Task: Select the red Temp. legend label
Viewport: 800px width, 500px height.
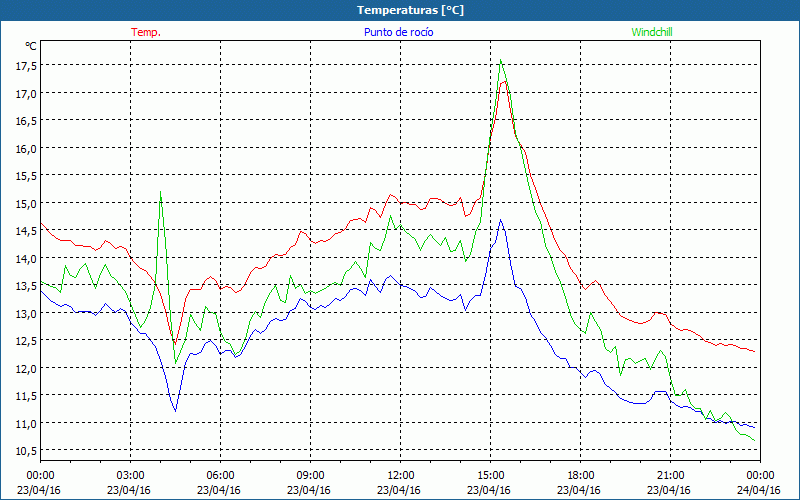Action: pyautogui.click(x=146, y=32)
